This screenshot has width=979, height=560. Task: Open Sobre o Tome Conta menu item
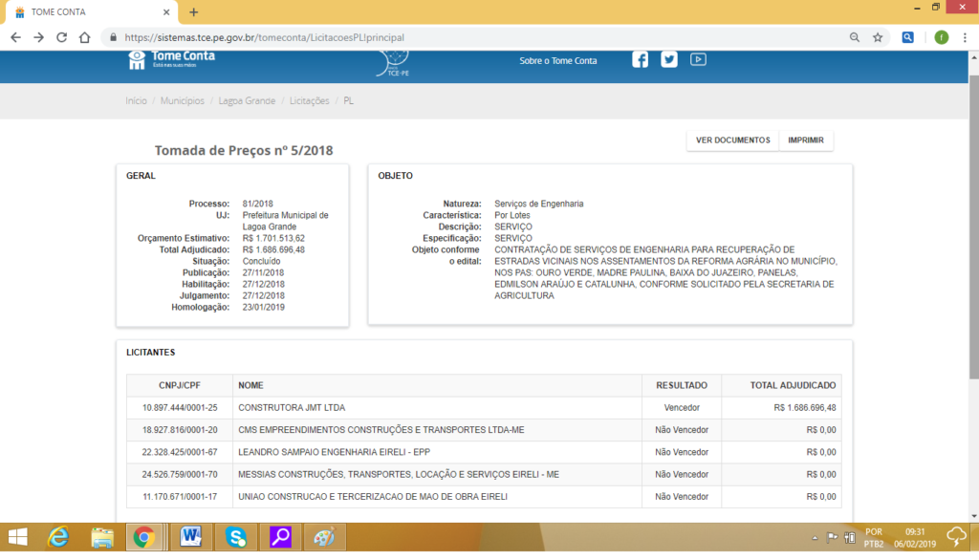557,60
